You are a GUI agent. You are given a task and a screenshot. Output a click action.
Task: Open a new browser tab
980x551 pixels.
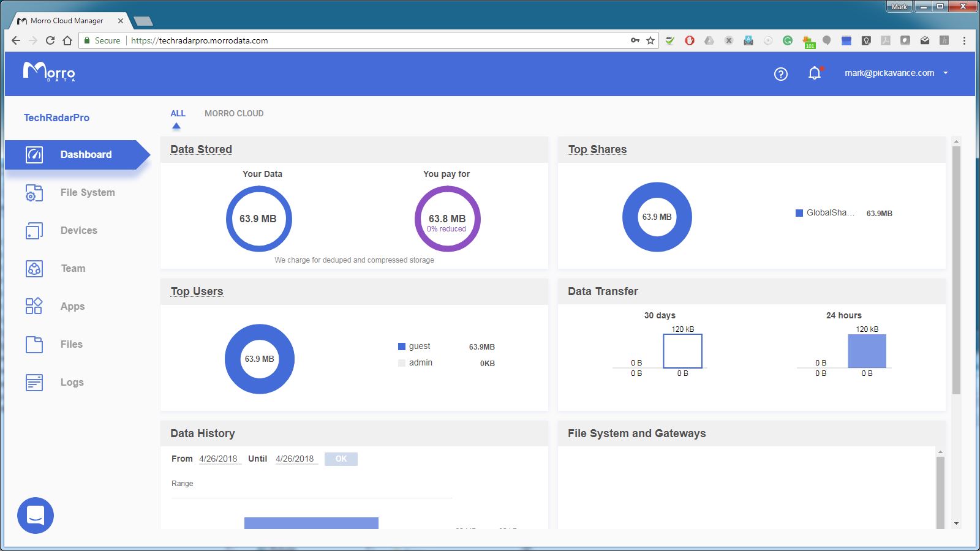143,21
